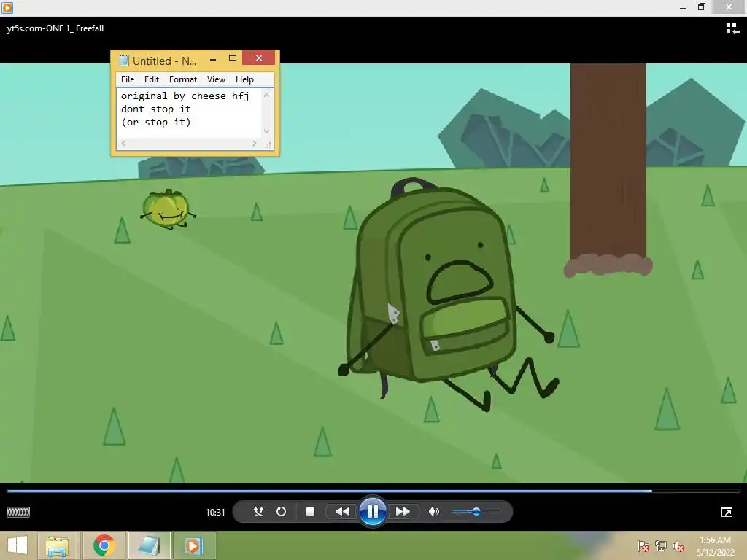This screenshot has height=560, width=747.
Task: Click the Notepad title bar icon
Action: click(x=124, y=61)
